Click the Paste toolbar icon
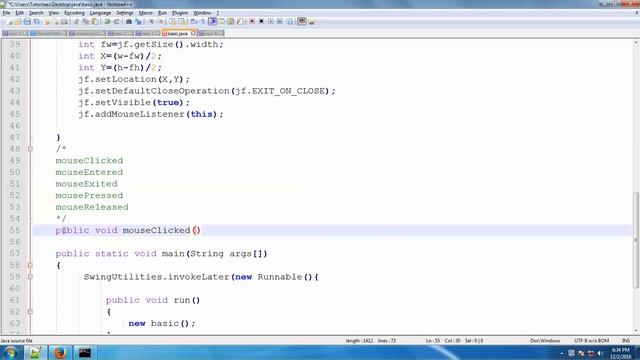Image resolution: width=640 pixels, height=360 pixels. click(x=95, y=21)
